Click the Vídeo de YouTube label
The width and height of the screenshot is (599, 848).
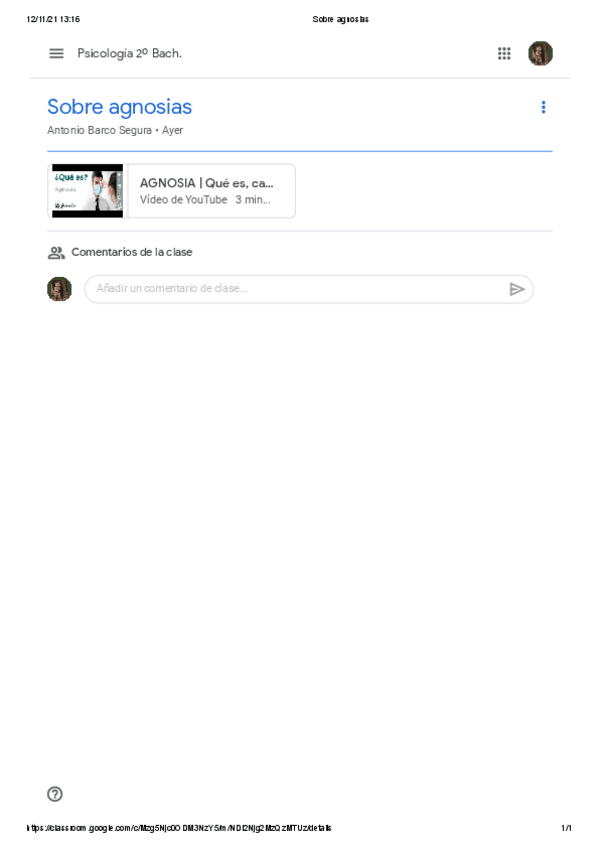pyautogui.click(x=183, y=200)
